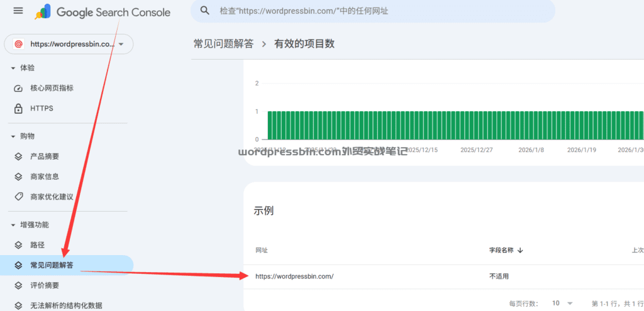Collapse the 增强功能 section
Image resolution: width=644 pixels, height=311 pixels.
coord(13,225)
